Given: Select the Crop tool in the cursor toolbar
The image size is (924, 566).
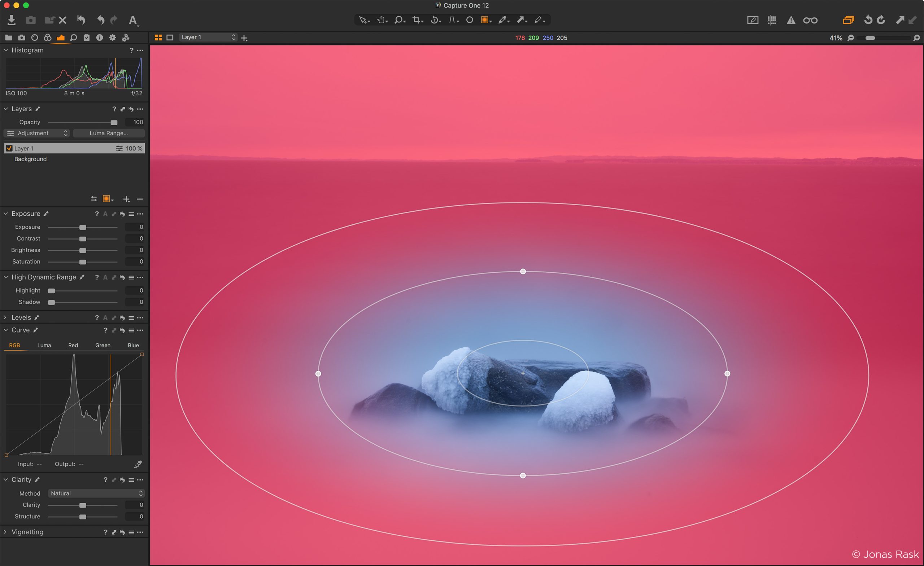Looking at the screenshot, I should [416, 19].
